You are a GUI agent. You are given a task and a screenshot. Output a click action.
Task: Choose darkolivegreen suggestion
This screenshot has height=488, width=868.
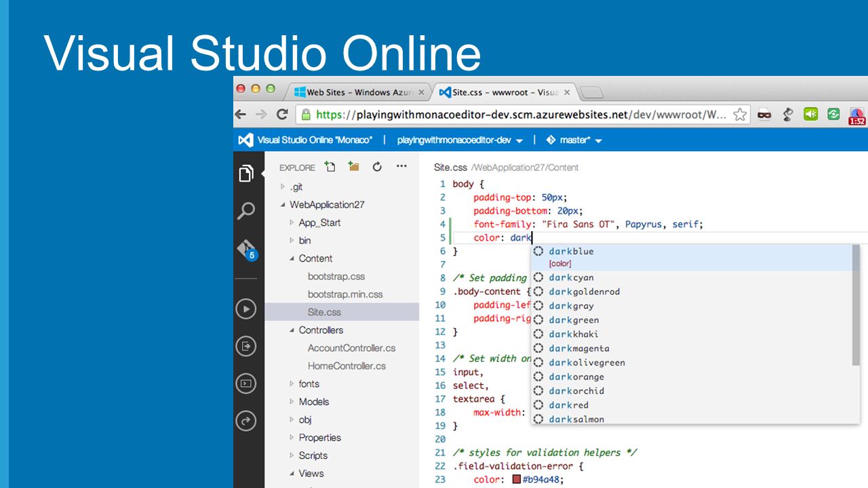[x=691, y=363]
